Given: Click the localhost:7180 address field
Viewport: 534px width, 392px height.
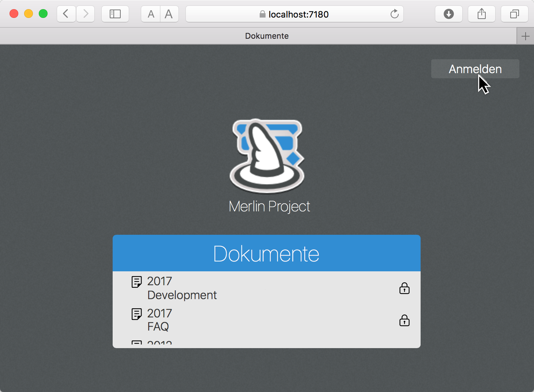Looking at the screenshot, I should (294, 14).
